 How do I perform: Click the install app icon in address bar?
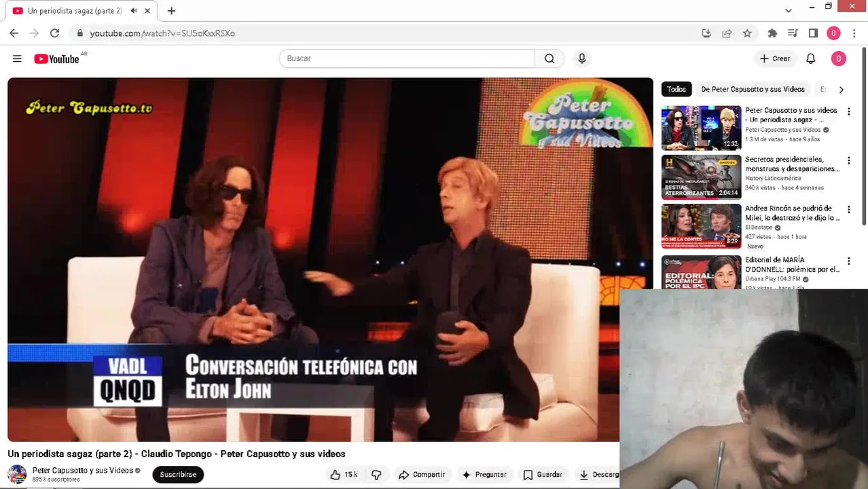click(x=706, y=33)
